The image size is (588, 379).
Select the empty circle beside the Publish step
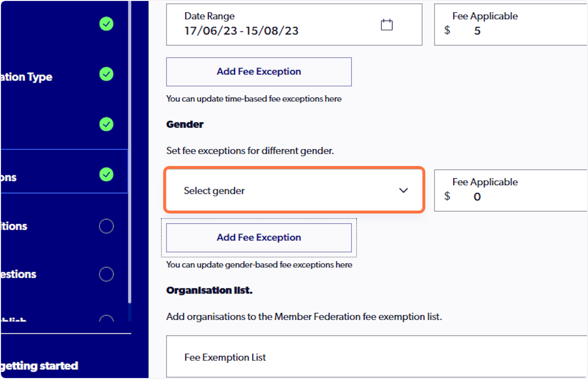106,320
